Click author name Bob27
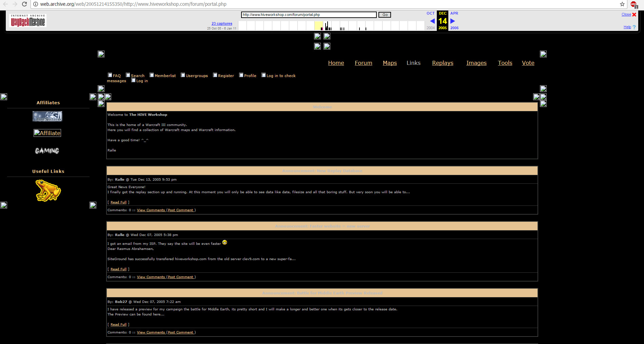 [121, 302]
